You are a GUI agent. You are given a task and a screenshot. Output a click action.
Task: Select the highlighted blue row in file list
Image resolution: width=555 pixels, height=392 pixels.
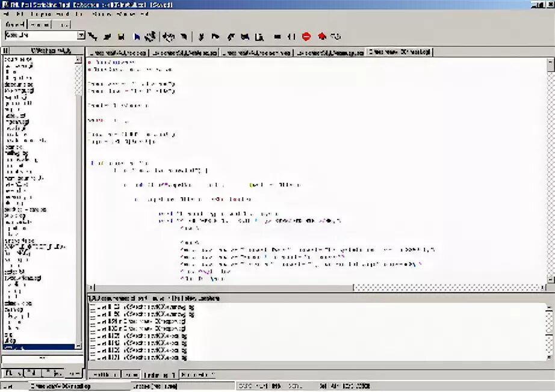tap(39, 348)
